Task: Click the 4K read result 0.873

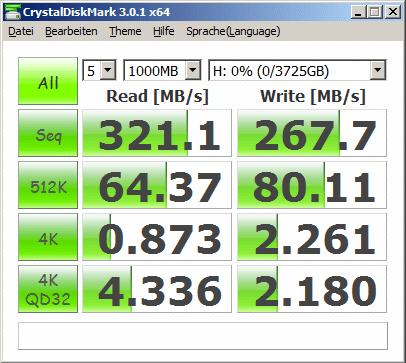Action: (157, 237)
